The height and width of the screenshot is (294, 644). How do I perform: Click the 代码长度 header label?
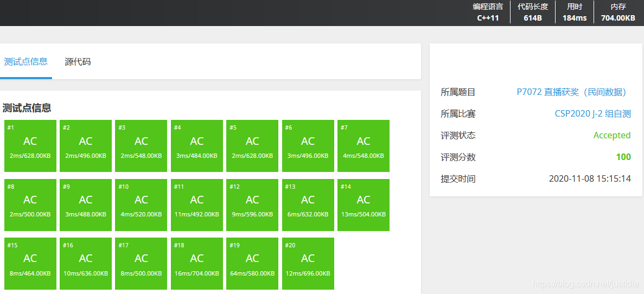(533, 7)
